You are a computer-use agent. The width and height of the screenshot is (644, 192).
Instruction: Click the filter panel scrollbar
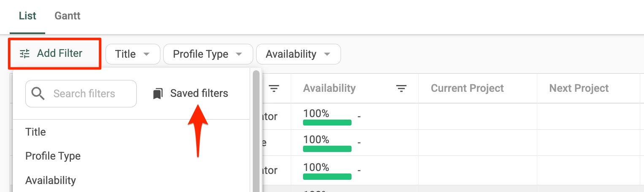(x=256, y=131)
